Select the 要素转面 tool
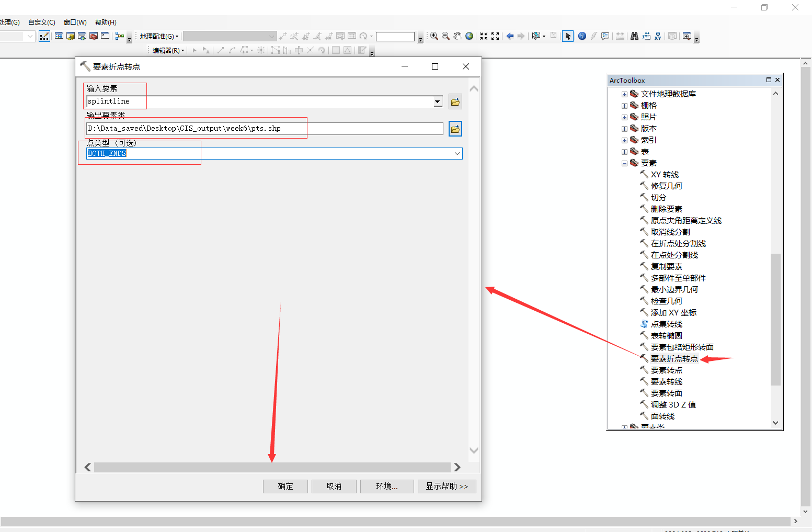 point(666,393)
